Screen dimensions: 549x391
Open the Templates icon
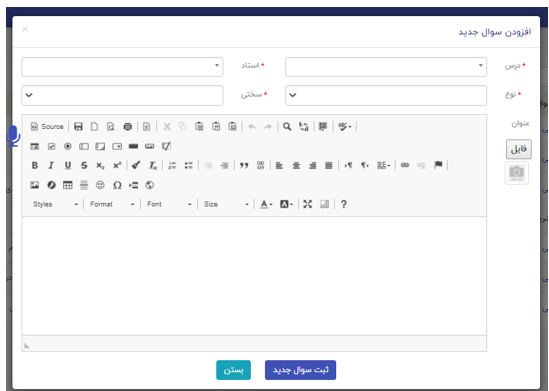click(x=147, y=126)
